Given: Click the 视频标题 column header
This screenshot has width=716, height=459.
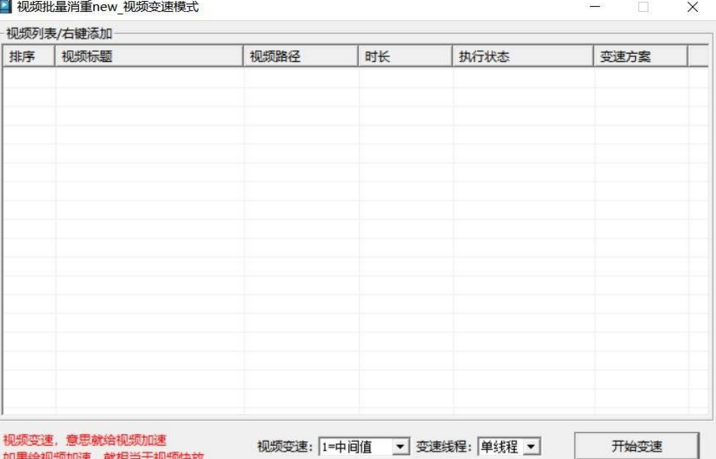Looking at the screenshot, I should 149,56.
